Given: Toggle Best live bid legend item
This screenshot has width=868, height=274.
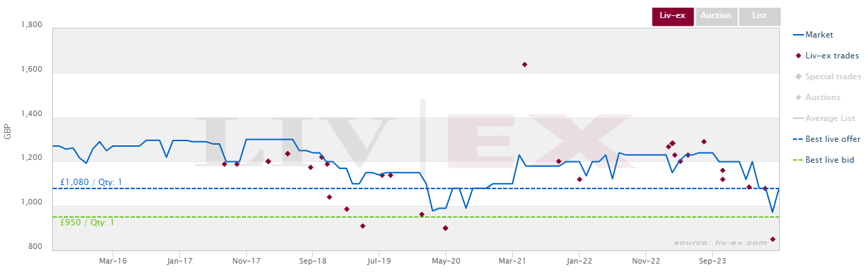Looking at the screenshot, I should pyautogui.click(x=824, y=160).
